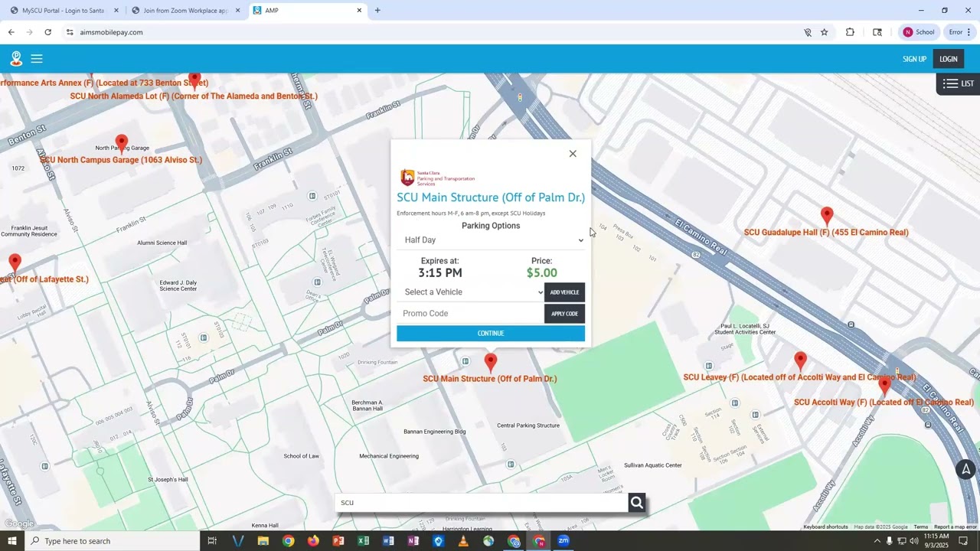Image resolution: width=980 pixels, height=551 pixels.
Task: Launch Firefox from the taskbar
Action: 313,541
